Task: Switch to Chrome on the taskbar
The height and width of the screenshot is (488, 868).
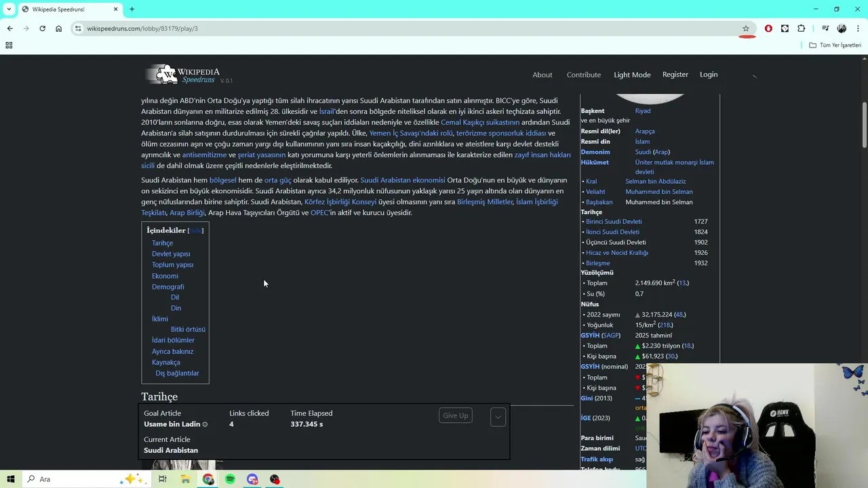Action: (208, 479)
